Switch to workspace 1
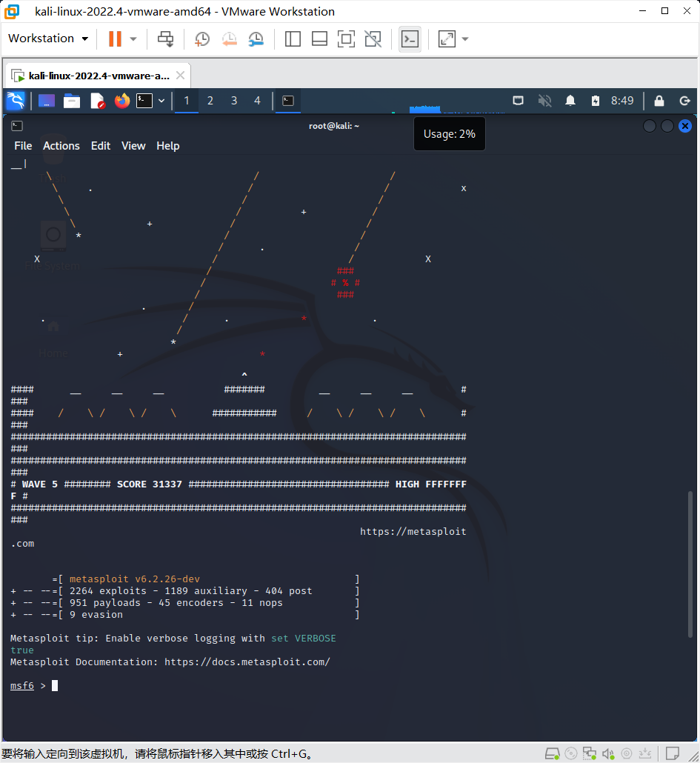700x763 pixels. click(x=187, y=101)
